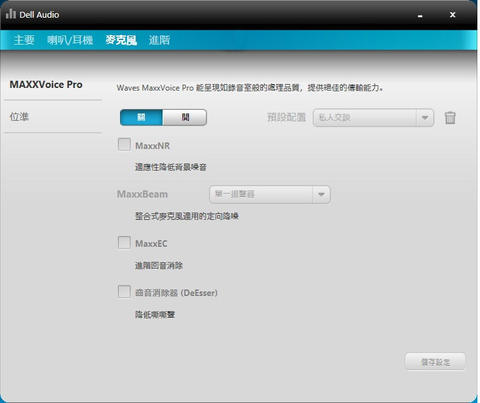This screenshot has width=480, height=403.
Task: Click the 儲存設定 button
Action: [435, 362]
